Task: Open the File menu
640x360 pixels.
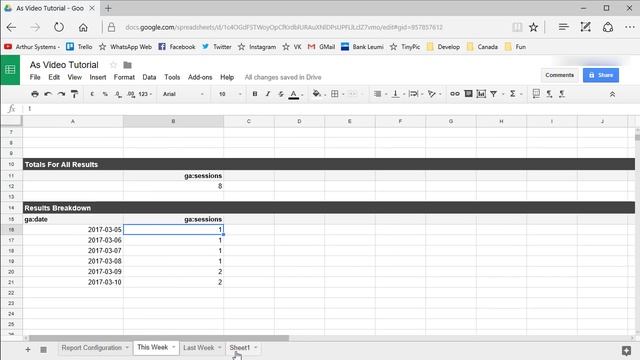Action: click(x=35, y=77)
